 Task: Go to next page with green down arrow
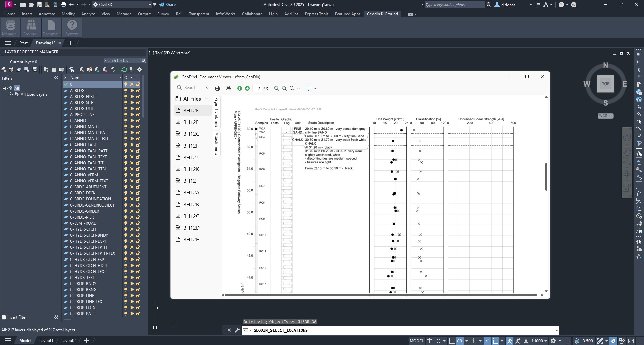point(247,88)
